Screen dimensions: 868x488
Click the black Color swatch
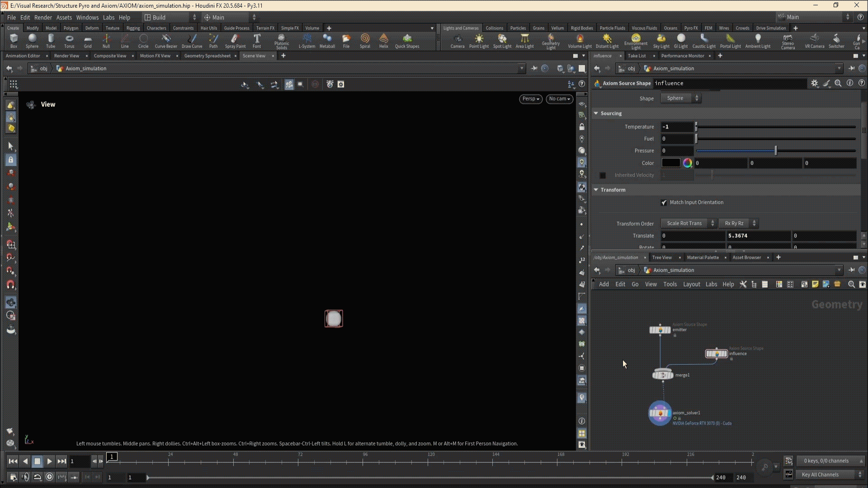pyautogui.click(x=670, y=163)
